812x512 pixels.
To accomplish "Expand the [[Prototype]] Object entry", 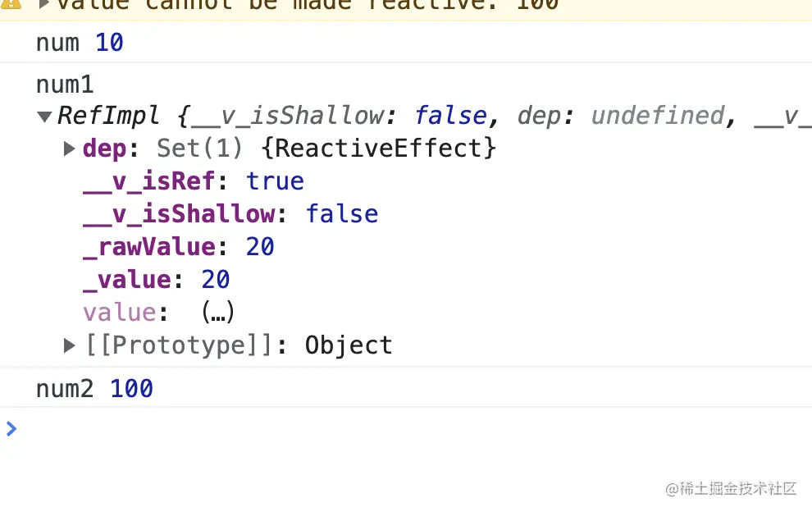I will pos(69,345).
